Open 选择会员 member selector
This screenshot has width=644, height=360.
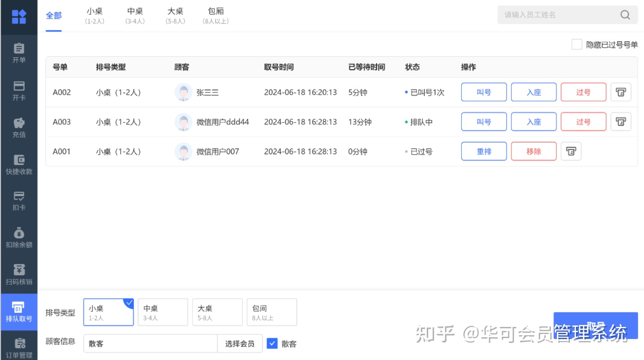pyautogui.click(x=240, y=343)
